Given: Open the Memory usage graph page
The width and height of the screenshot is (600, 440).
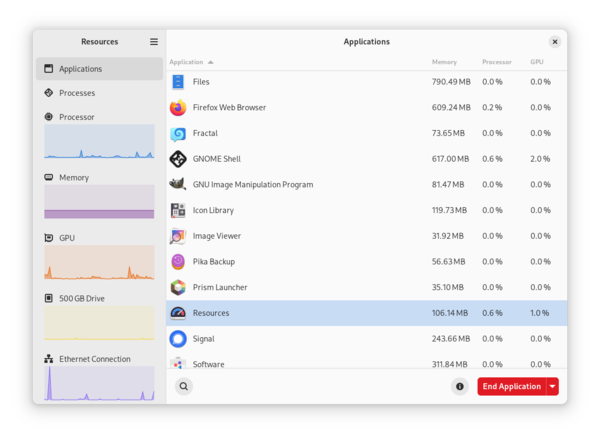Looking at the screenshot, I should pos(99,195).
